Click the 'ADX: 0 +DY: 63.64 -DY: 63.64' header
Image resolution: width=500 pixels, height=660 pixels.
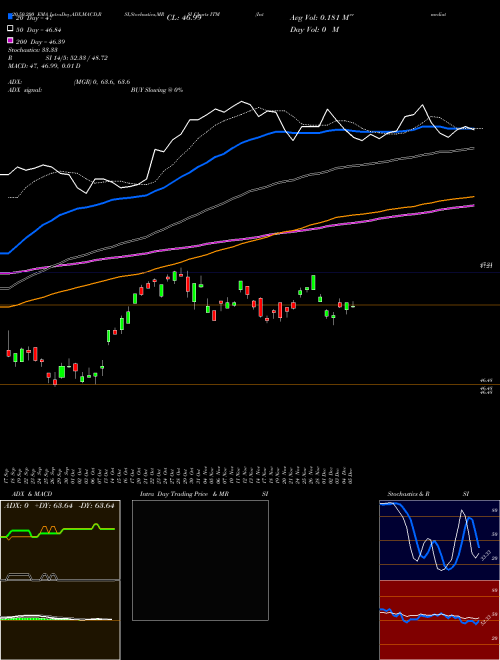pyautogui.click(x=59, y=506)
